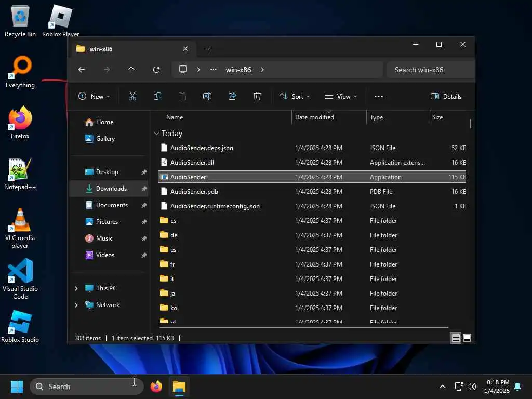
Task: Click the Rename icon
Action: tap(207, 96)
